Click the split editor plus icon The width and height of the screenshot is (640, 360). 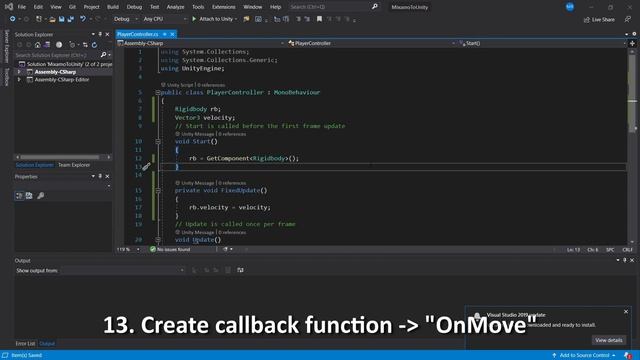click(632, 43)
